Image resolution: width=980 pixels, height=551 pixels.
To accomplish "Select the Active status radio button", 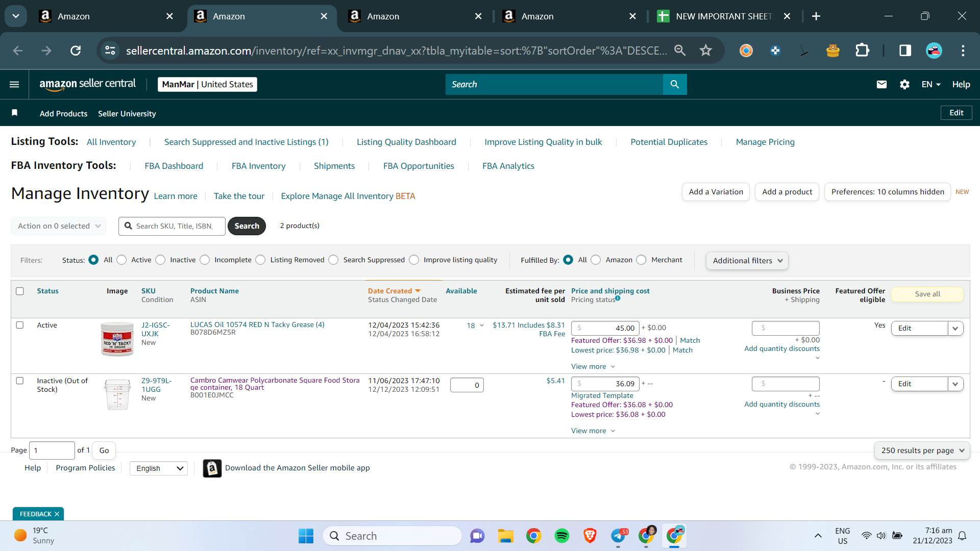I will (121, 260).
